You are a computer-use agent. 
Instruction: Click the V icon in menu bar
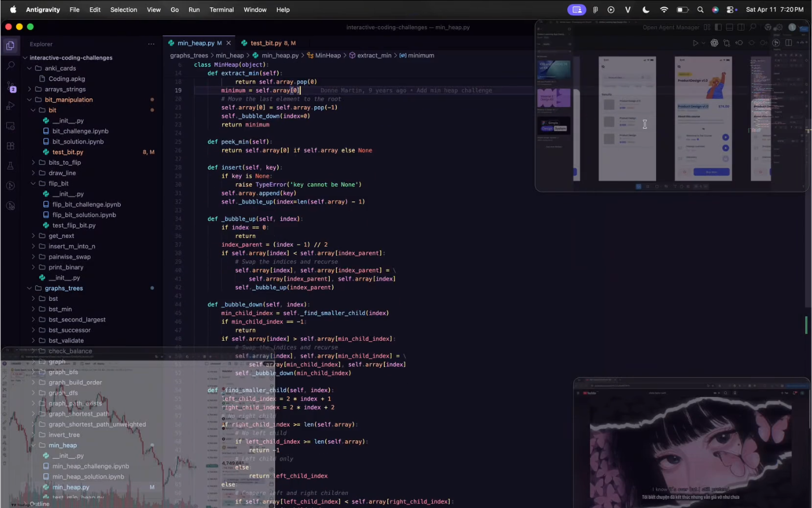coord(628,10)
